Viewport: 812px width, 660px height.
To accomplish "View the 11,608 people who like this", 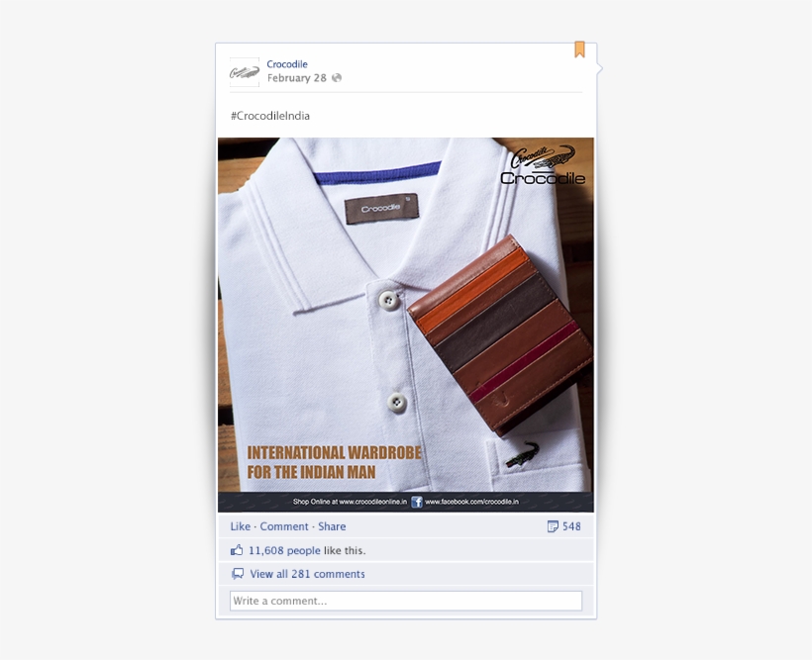I will [284, 551].
